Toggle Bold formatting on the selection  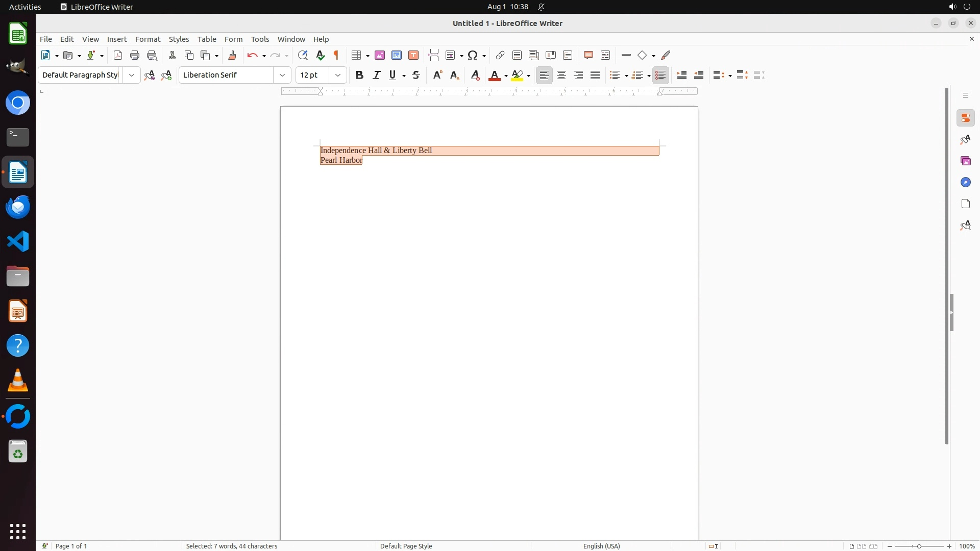pos(359,76)
